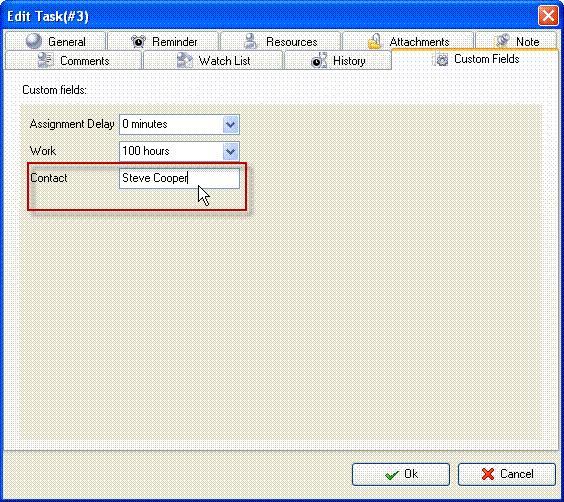
Task: Click the General tab sphere icon
Action: [34, 41]
